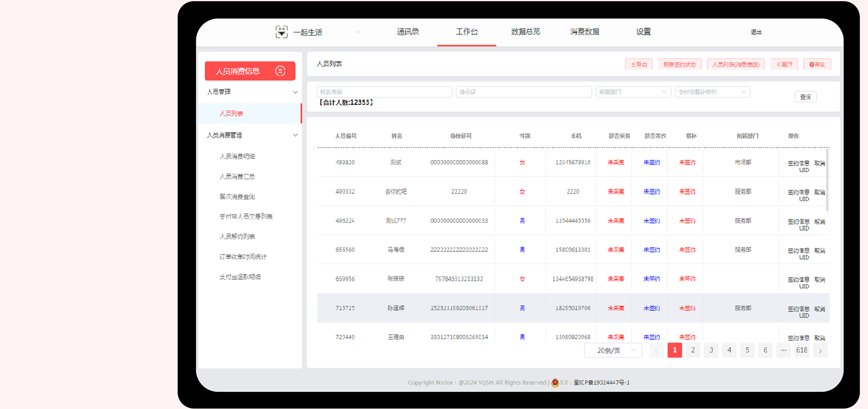Screen dimensions: 868x409
Task: Collapse the 人员消费管理 menu section
Action: coord(295,135)
